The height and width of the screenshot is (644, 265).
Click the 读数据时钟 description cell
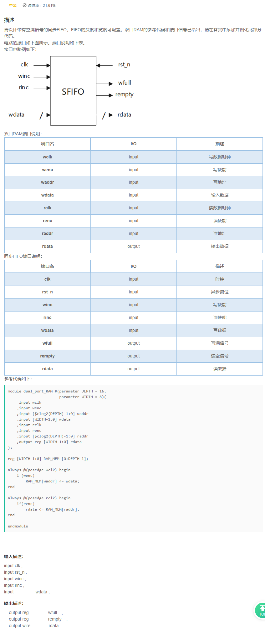(220, 208)
